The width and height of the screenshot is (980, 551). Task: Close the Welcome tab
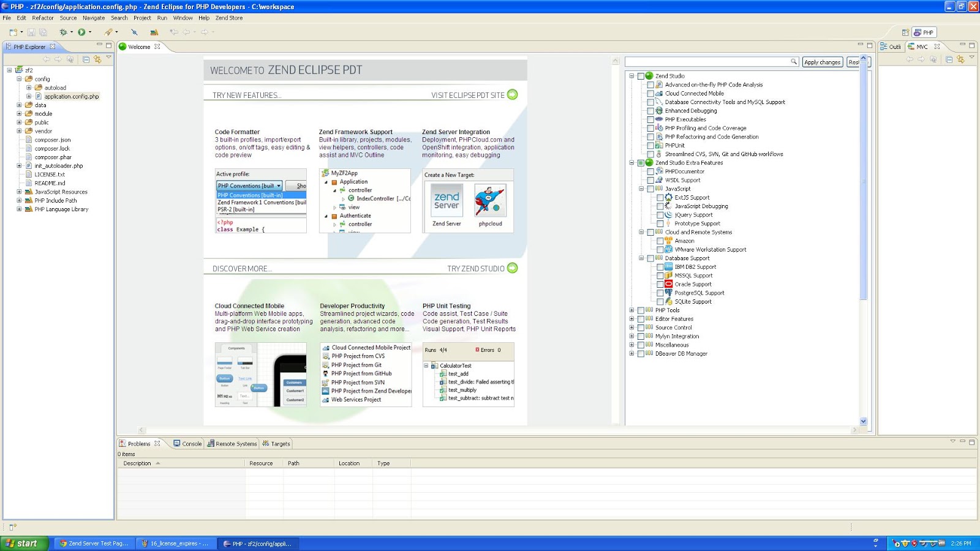(x=157, y=47)
